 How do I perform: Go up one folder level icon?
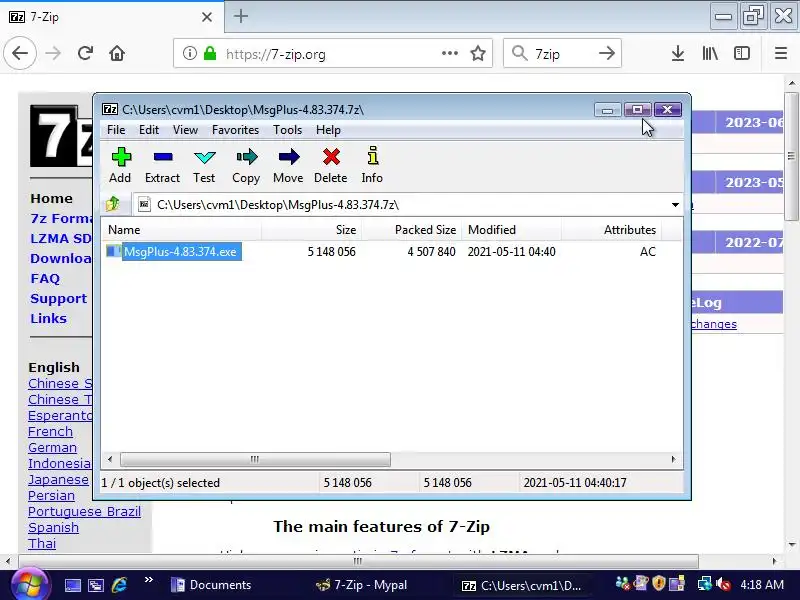(x=113, y=205)
